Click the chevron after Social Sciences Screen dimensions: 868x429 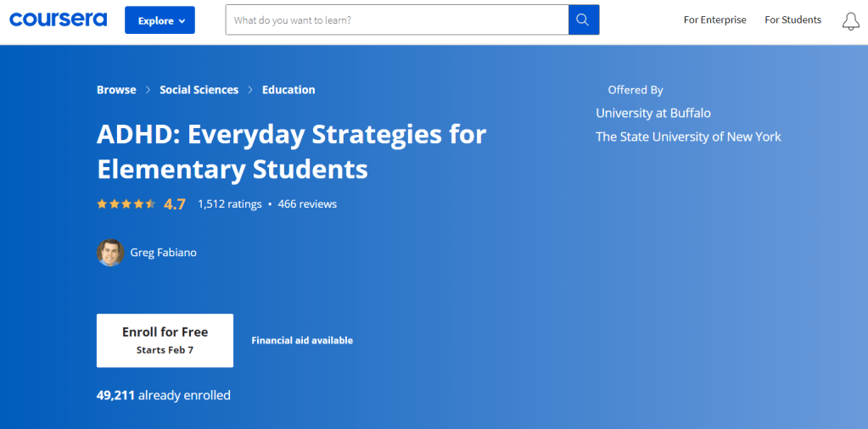[x=250, y=90]
